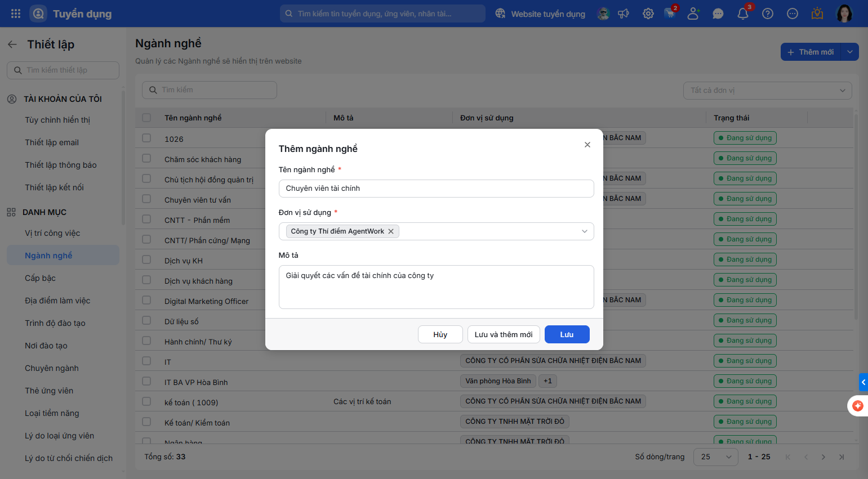Viewport: 868px width, 479px height.
Task: Open the chat bubble icon
Action: pyautogui.click(x=718, y=14)
